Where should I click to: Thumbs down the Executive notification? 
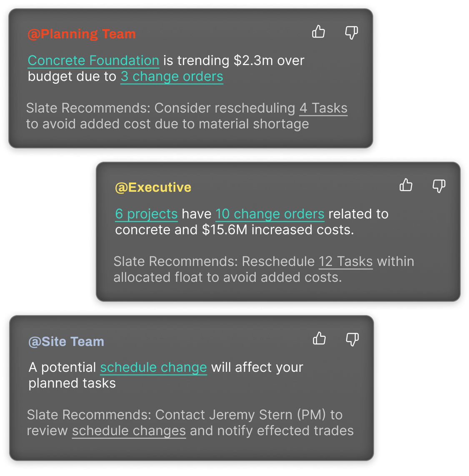(439, 185)
